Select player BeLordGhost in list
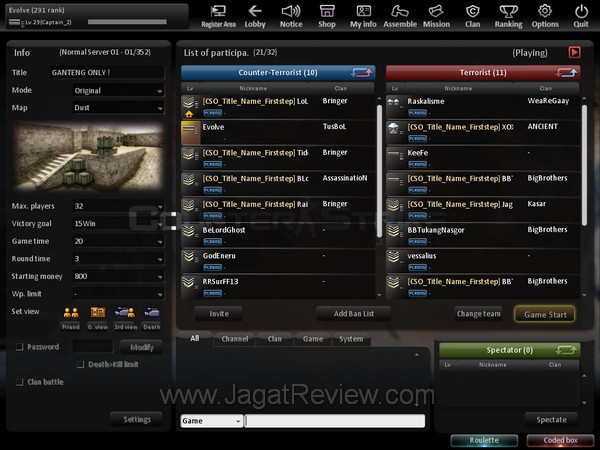 click(278, 235)
